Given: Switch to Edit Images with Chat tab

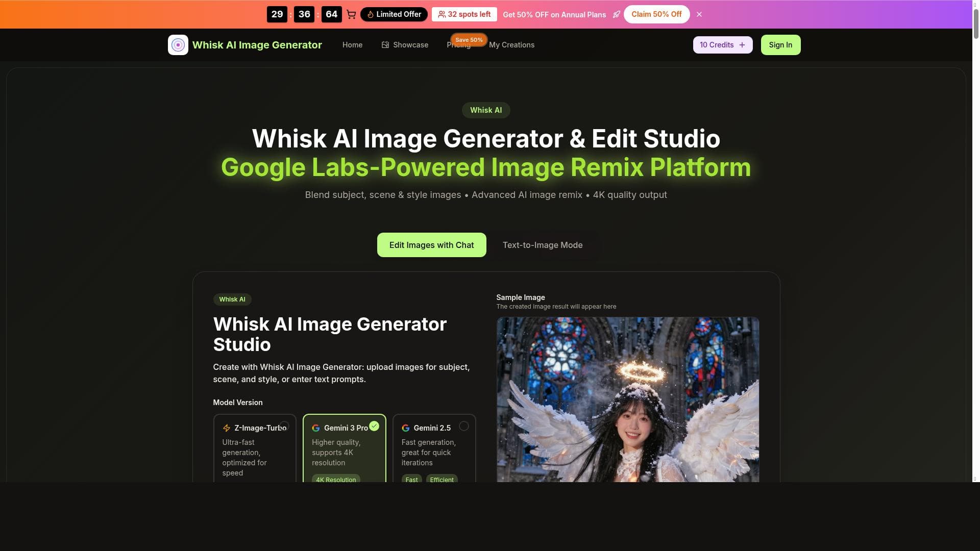Looking at the screenshot, I should click(x=431, y=245).
